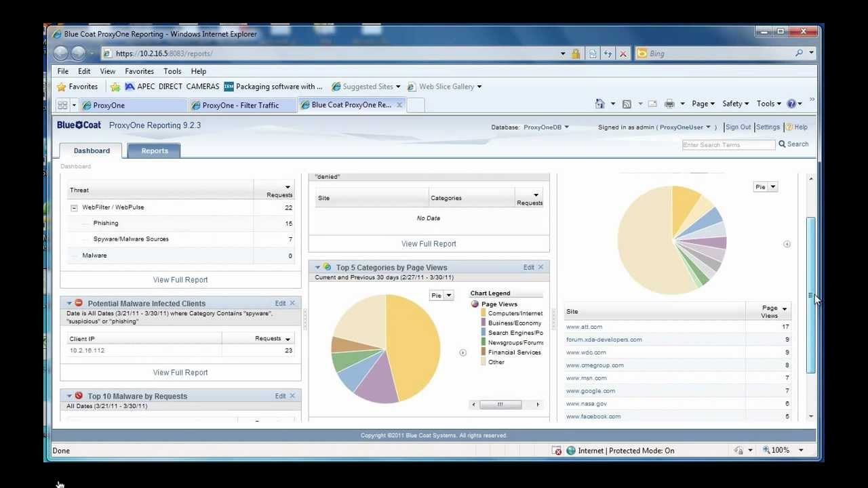The height and width of the screenshot is (488, 868).
Task: Click the Help question mark icon in command bar
Action: [791, 104]
